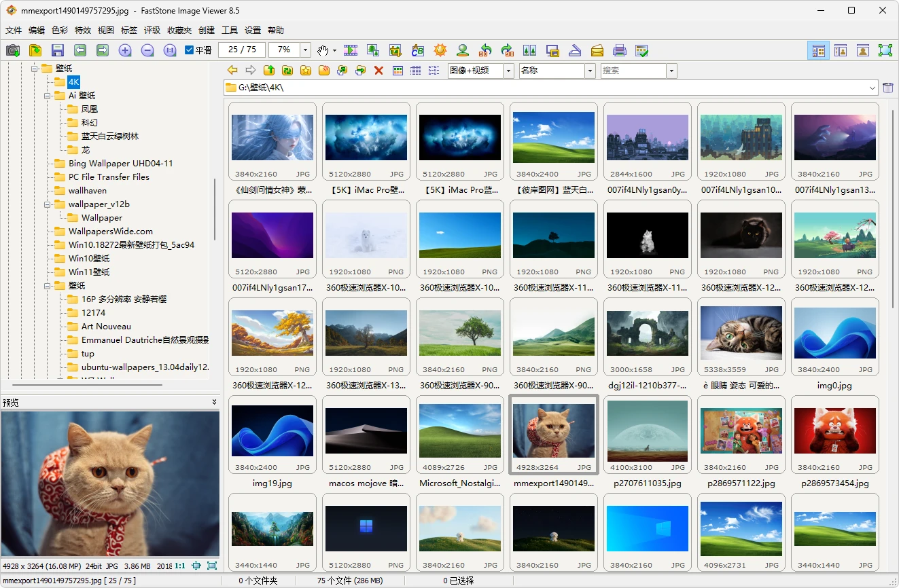Viewport: 899px width, 588px height.
Task: Collapse the wallpaper_v12b tree node
Action: [x=48, y=204]
